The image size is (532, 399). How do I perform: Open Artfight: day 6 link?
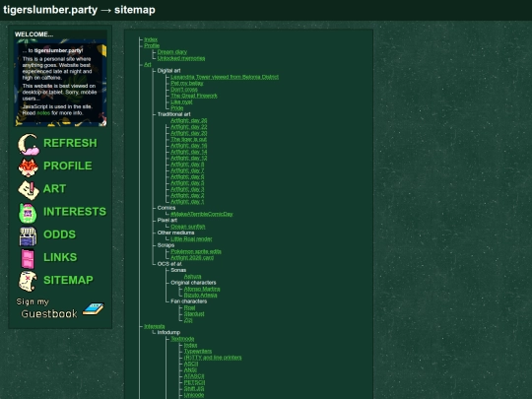(187, 176)
